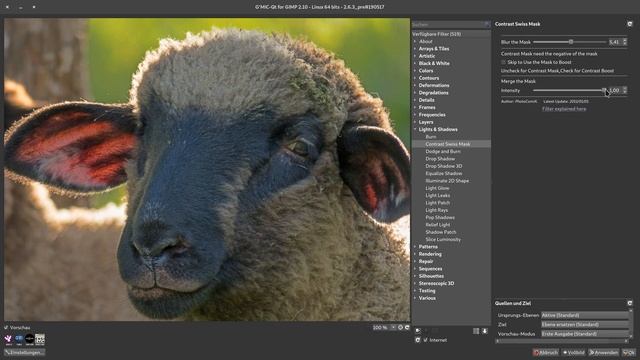The height and width of the screenshot is (360, 640).
Task: Click the grey square logo icon below preview
Action: 40,339
